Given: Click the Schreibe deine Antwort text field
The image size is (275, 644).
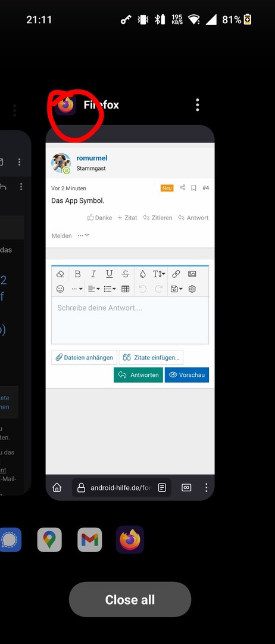Looking at the screenshot, I should (130, 320).
